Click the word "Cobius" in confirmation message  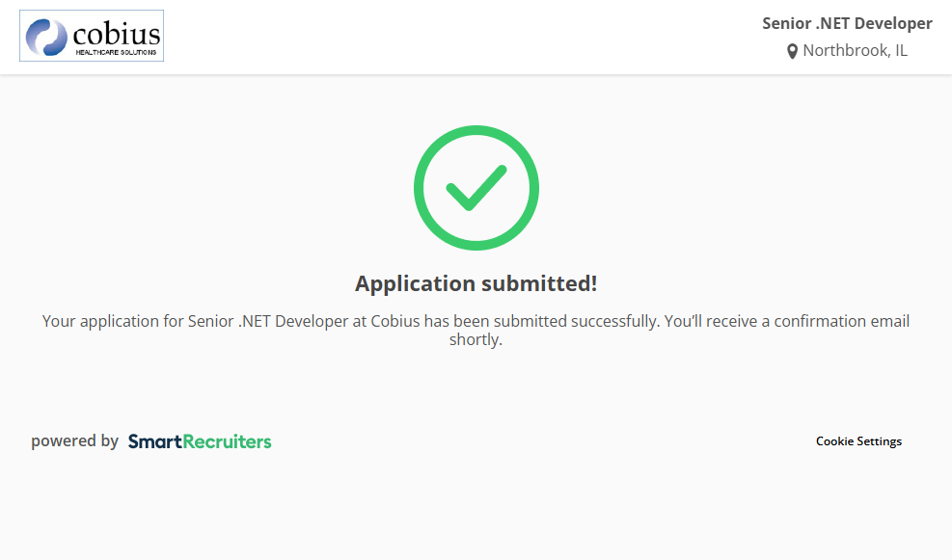(395, 321)
